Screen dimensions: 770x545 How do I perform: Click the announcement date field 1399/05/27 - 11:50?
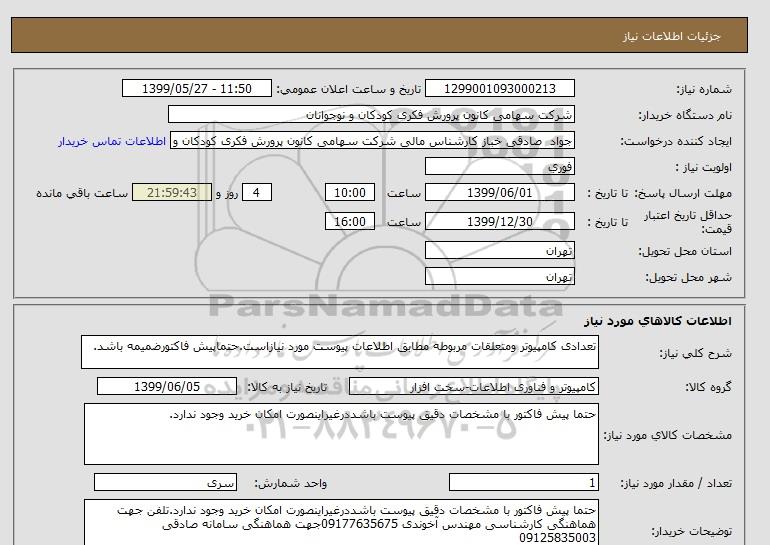pos(197,88)
